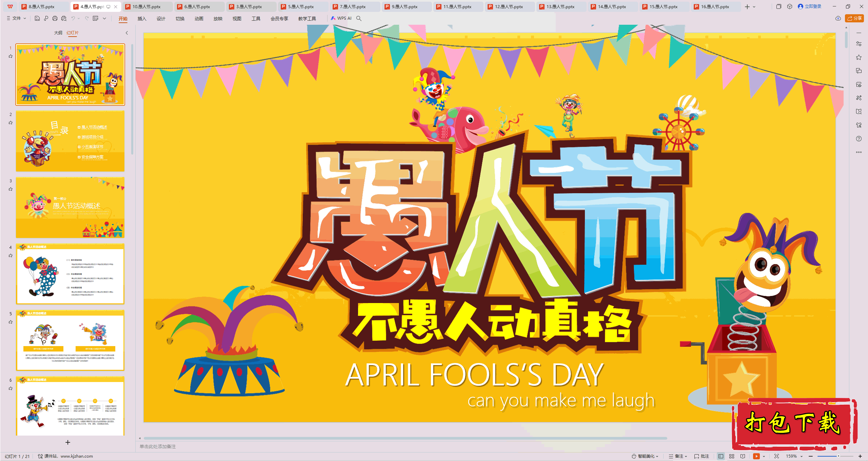This screenshot has height=461, width=868.
Task: Click the star icon in right sidebar
Action: 859,57
